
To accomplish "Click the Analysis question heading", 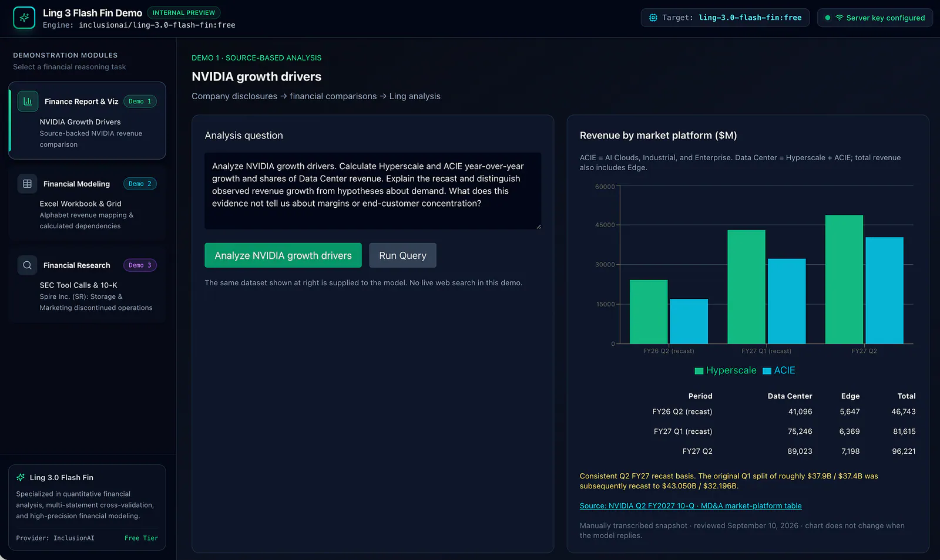I will pos(244,136).
